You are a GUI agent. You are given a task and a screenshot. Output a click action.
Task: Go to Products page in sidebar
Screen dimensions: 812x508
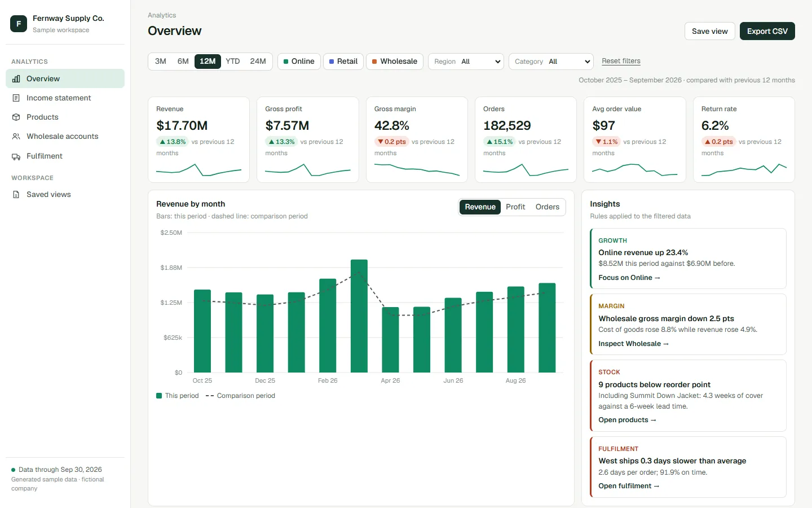65,117
